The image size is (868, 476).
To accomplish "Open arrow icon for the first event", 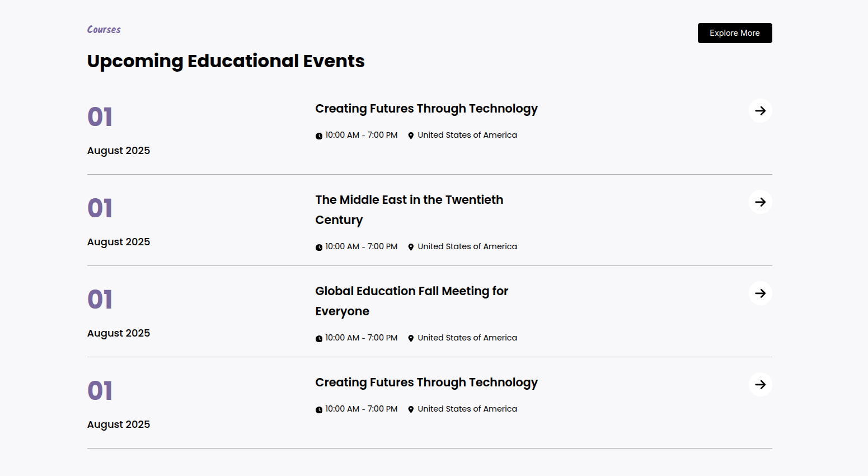I will point(760,111).
